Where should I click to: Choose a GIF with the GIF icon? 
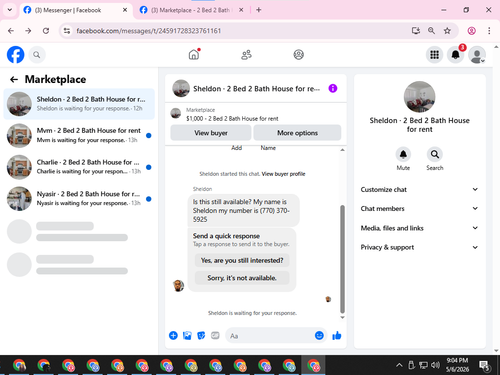pyautogui.click(x=215, y=335)
